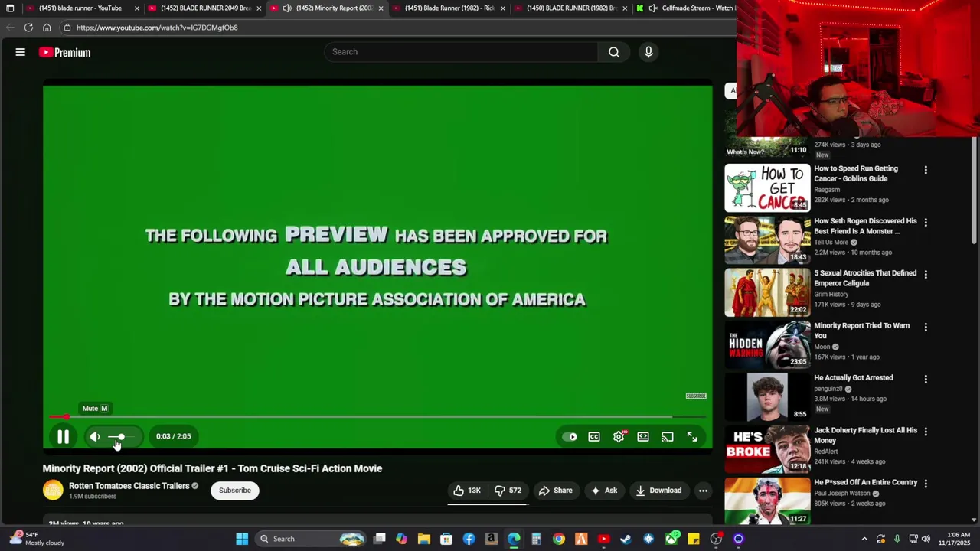Image resolution: width=980 pixels, height=551 pixels.
Task: Cast video with Play on TV icon
Action: 668,437
